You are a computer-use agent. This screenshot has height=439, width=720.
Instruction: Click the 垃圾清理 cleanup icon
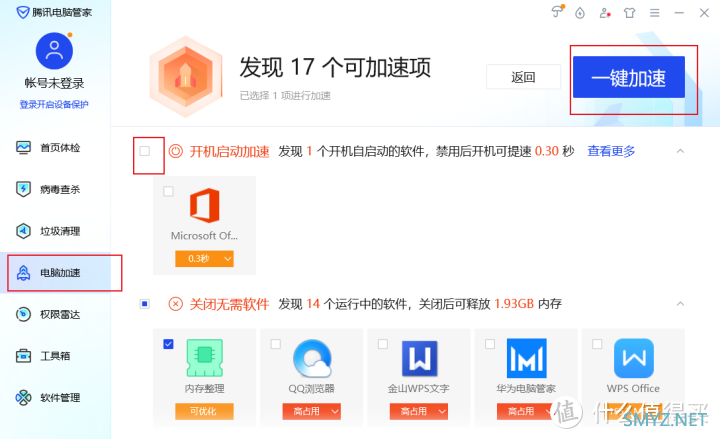point(23,231)
